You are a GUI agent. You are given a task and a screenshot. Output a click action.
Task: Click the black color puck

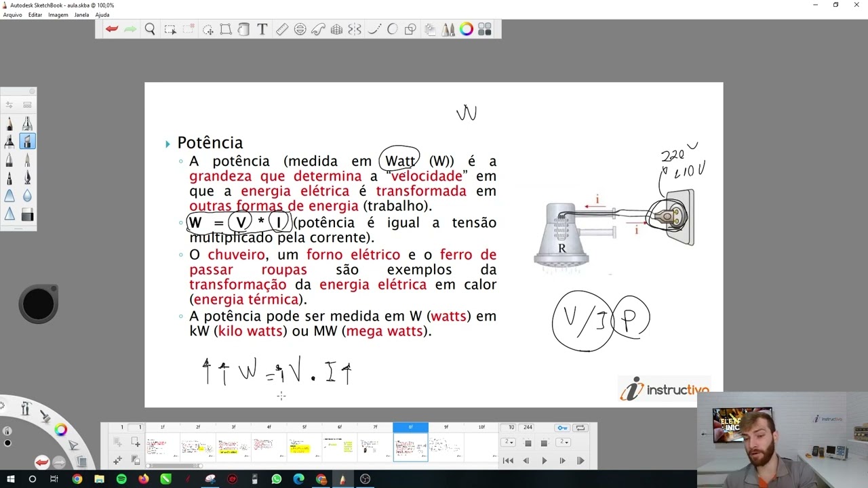click(39, 304)
